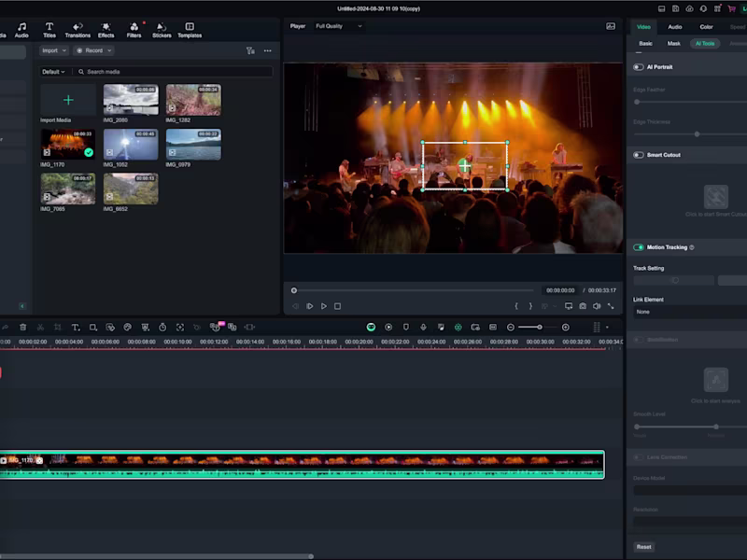Open the Transitions panel
This screenshot has width=747, height=560.
point(78,29)
